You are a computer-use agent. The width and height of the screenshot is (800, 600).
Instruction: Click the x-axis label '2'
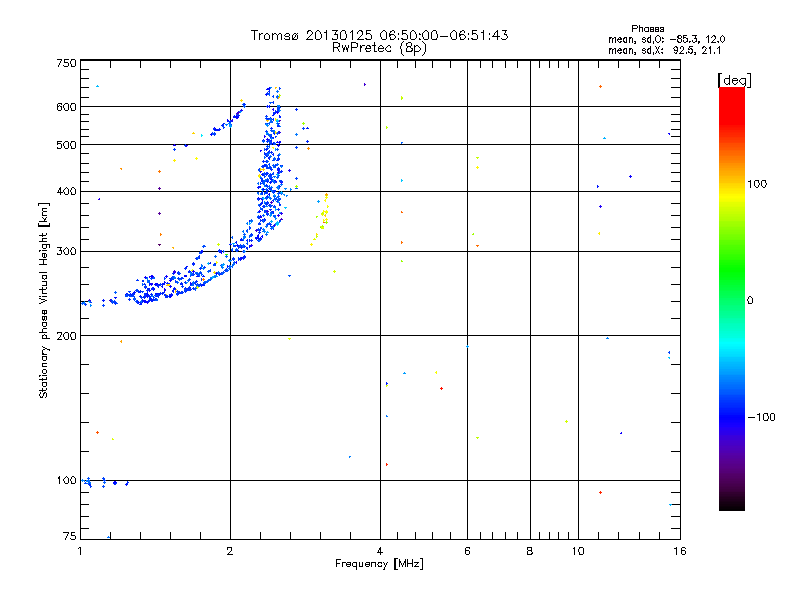click(x=230, y=551)
